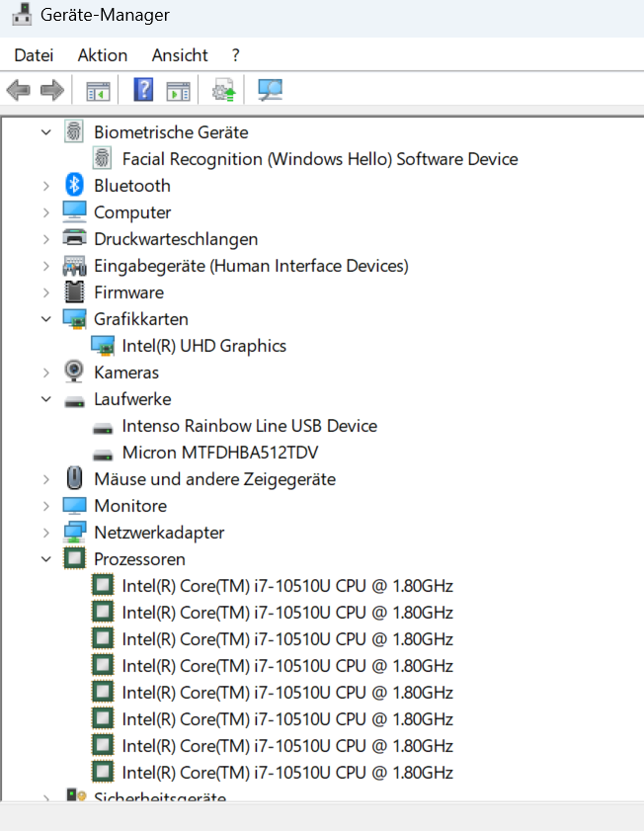Click the Bluetooth icon
This screenshot has height=831, width=644.
(75, 185)
